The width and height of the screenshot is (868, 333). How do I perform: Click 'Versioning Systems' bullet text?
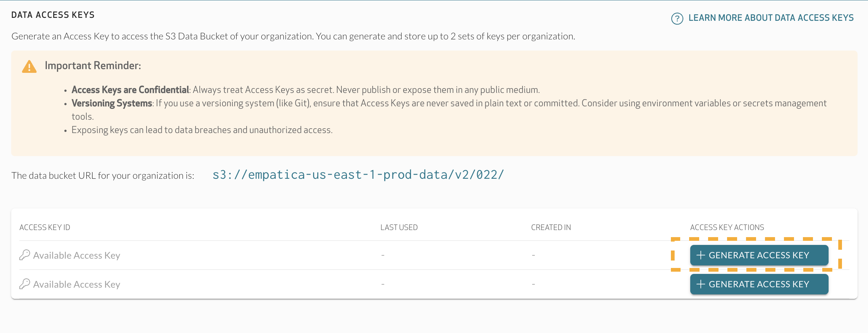[x=112, y=103]
